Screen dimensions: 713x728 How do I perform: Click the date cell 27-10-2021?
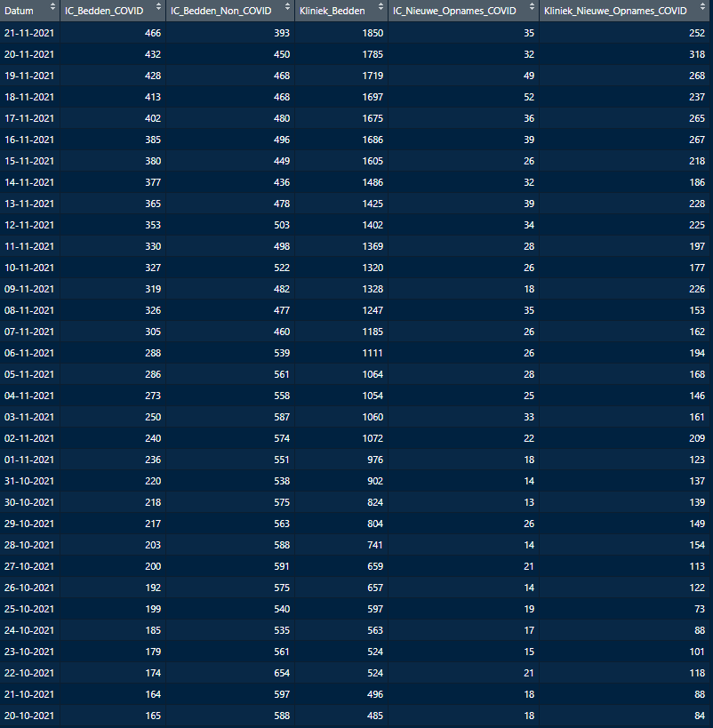[x=29, y=567]
